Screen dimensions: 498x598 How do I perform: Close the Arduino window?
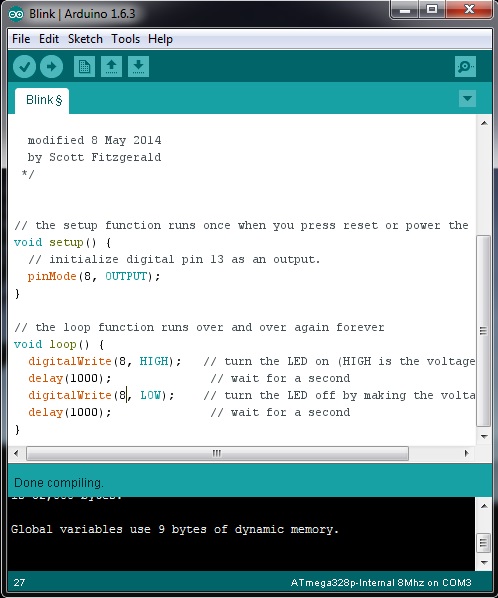tap(469, 10)
